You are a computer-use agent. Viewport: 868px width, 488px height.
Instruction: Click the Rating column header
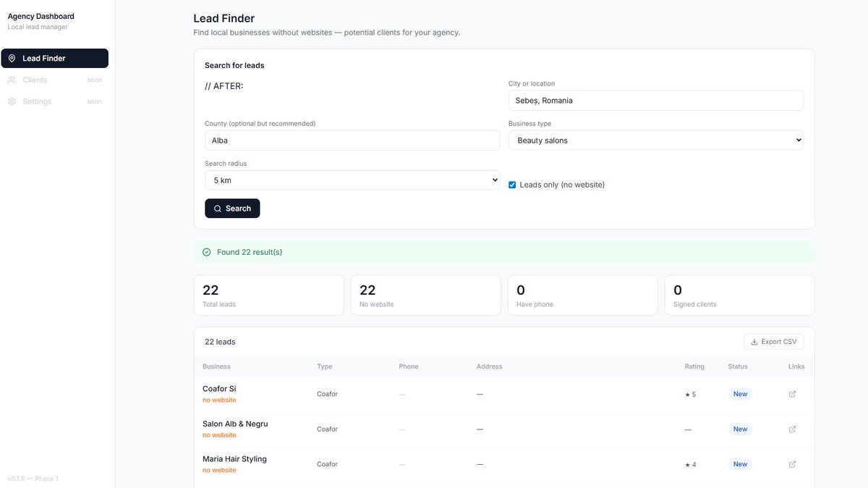pos(694,366)
